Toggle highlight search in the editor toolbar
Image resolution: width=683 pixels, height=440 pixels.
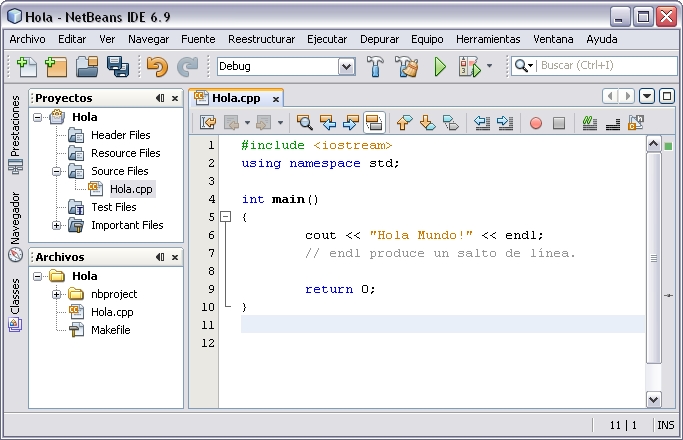(x=374, y=122)
